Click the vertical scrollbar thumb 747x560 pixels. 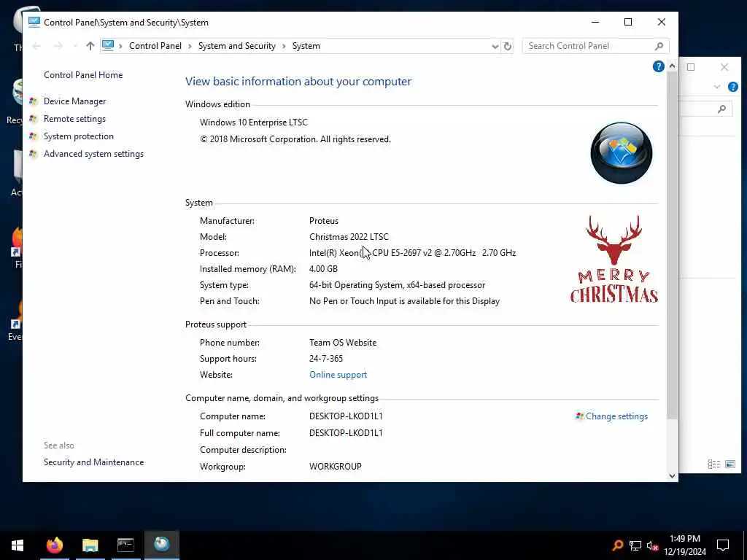[672, 245]
